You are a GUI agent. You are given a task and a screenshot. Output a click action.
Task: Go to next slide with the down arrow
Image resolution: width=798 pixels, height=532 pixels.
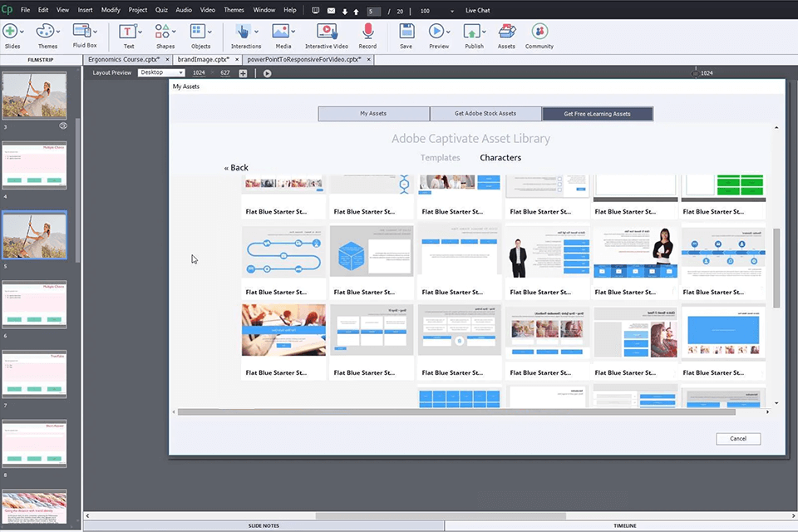click(344, 11)
